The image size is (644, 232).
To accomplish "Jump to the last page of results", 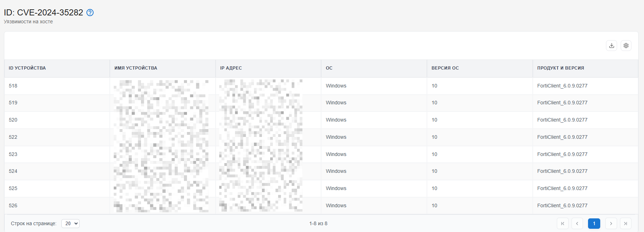I will (626, 223).
